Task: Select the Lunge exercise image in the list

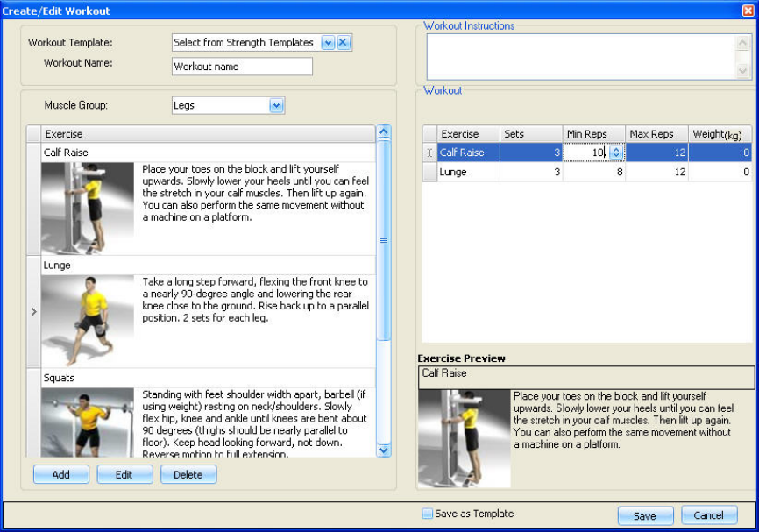Action: point(88,321)
